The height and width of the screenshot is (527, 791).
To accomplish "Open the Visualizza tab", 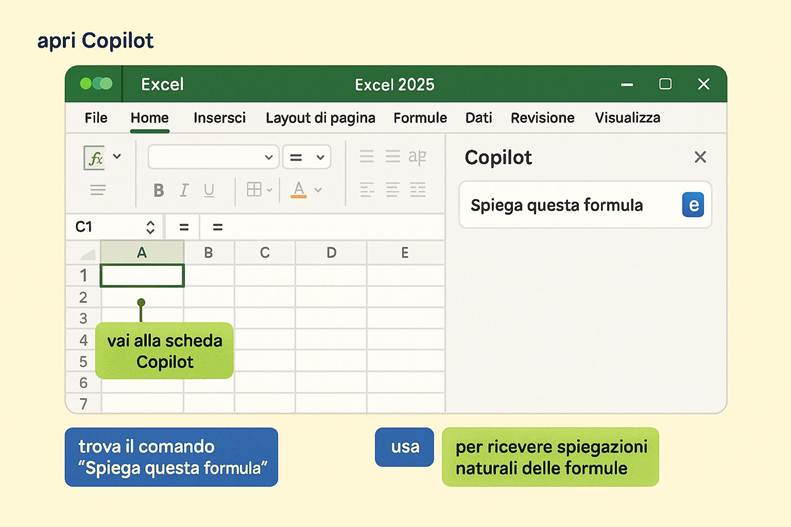I will 628,118.
